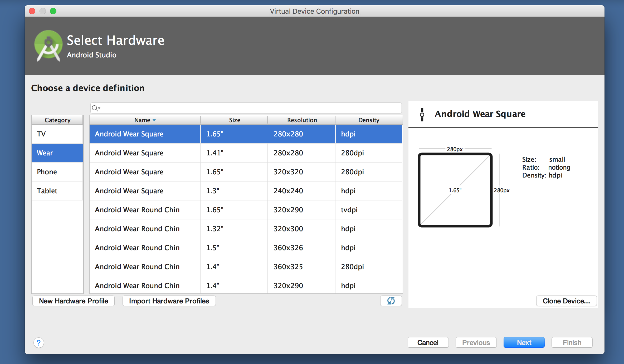Viewport: 624px width, 364px height.
Task: Open the help question mark icon
Action: point(39,343)
